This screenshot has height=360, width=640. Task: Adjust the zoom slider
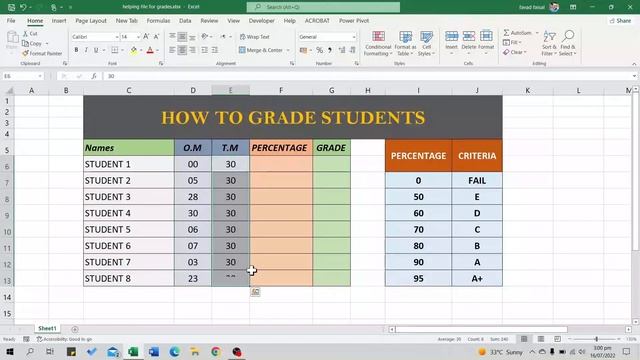[596, 339]
